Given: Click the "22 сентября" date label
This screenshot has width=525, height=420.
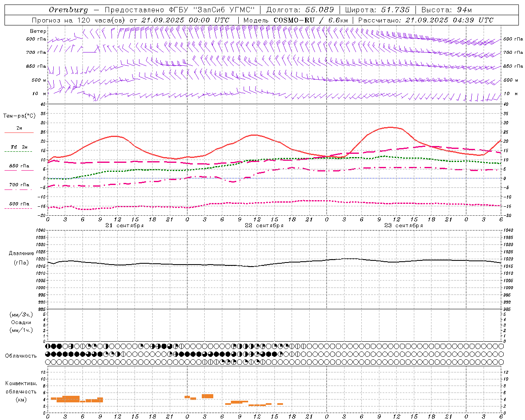Looking at the screenshot, I should 264,226.
